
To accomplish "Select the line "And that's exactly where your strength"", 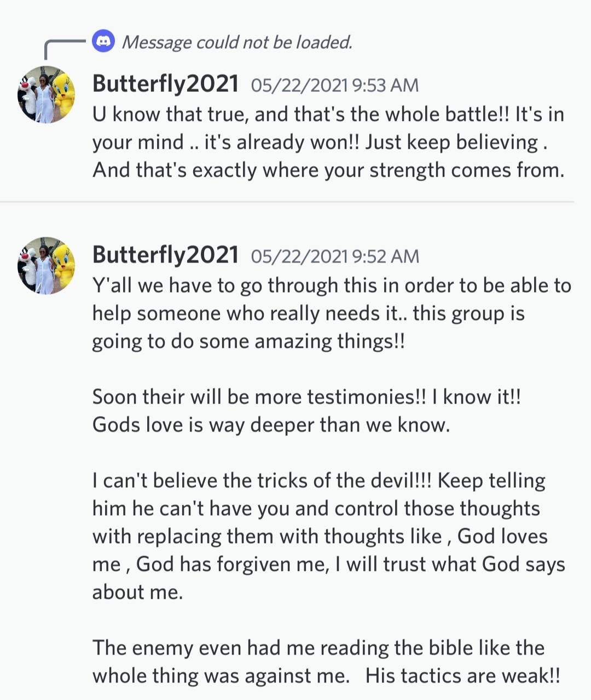I will pos(328,170).
